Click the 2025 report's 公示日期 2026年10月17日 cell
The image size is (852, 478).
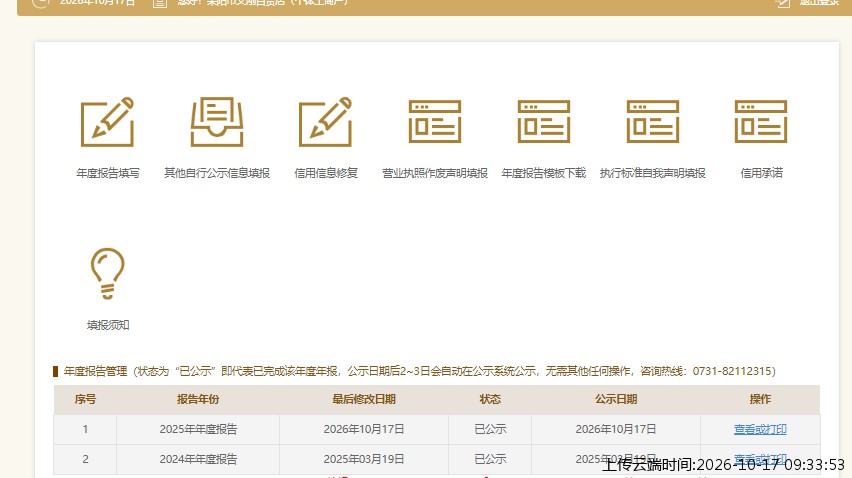[616, 429]
